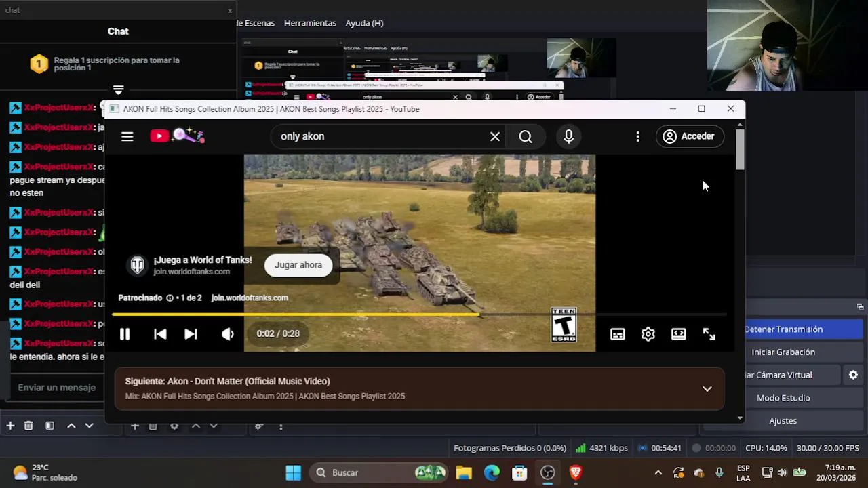The width and height of the screenshot is (868, 488).
Task: Start voice search with the microphone icon
Action: tap(569, 136)
